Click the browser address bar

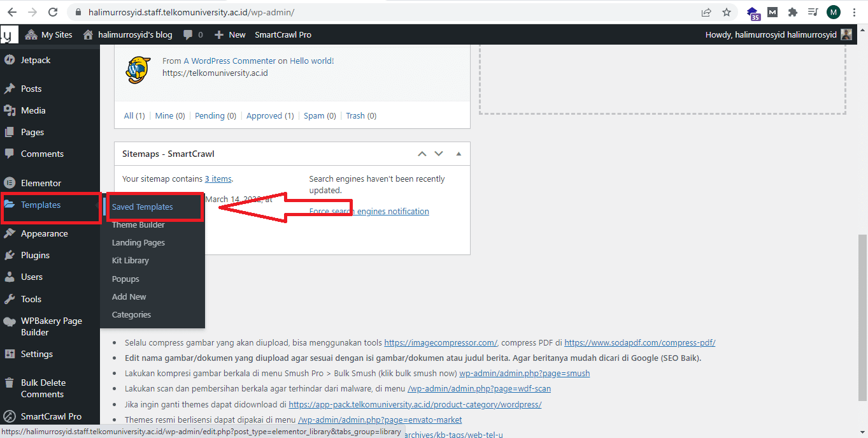point(382,12)
